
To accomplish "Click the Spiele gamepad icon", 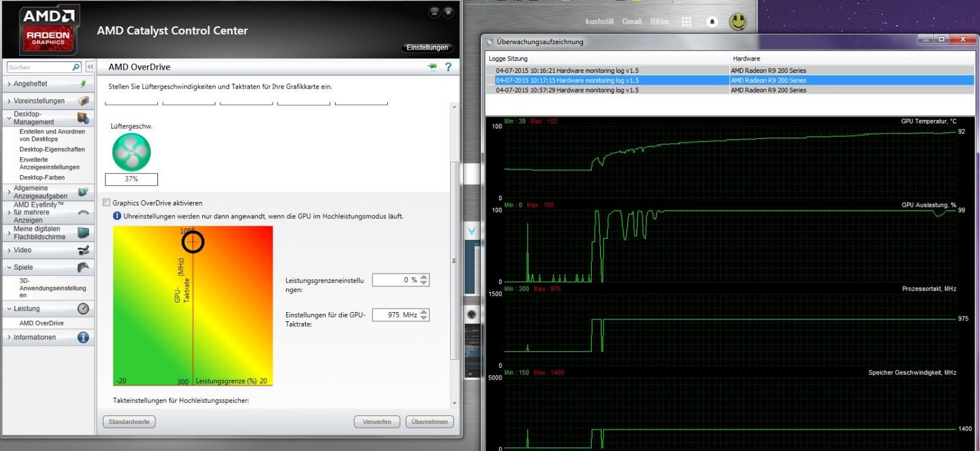I will pos(83,267).
